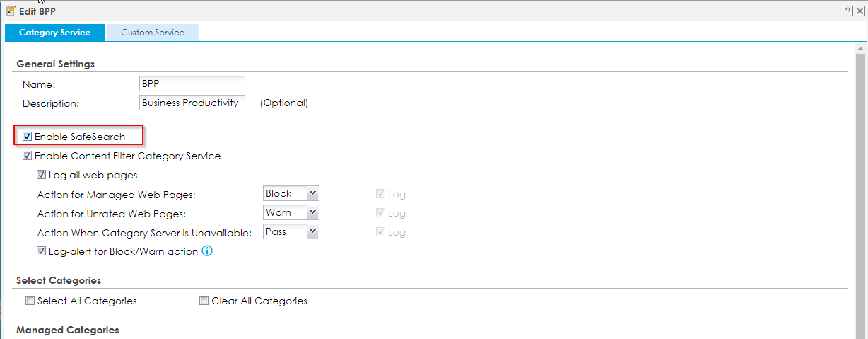Click the vertical scrollbar track
868x339 pixels.
point(860,191)
